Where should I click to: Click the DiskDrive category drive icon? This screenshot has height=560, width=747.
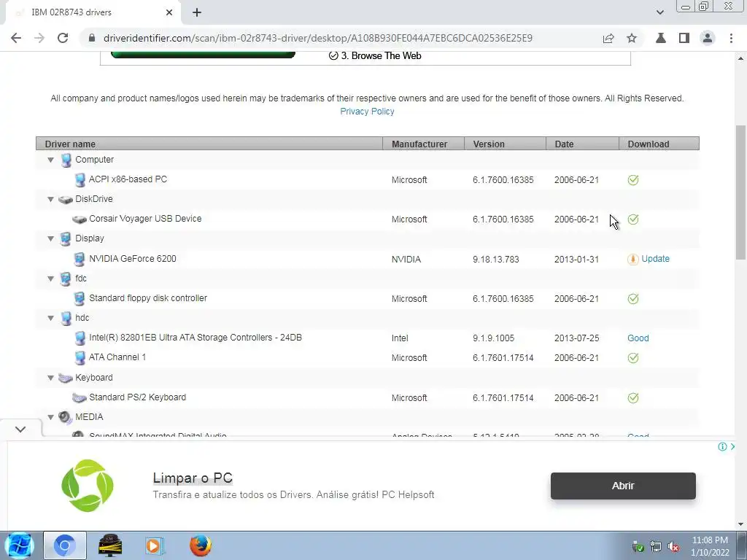tap(65, 200)
